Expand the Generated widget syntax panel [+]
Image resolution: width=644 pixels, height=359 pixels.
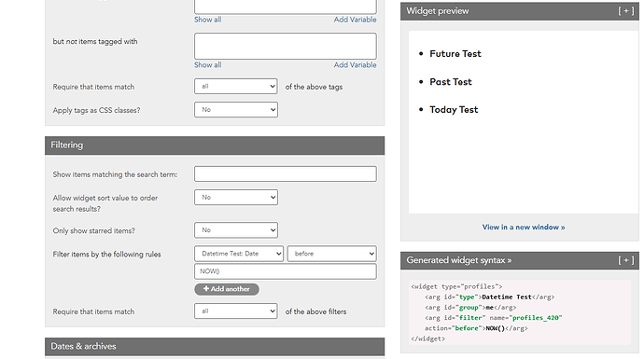click(x=626, y=260)
